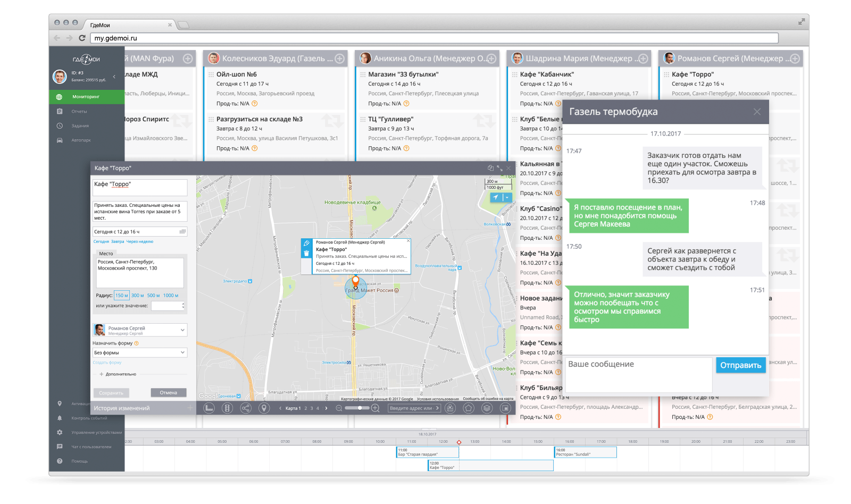Image resolution: width=851 pixels, height=504 pixels.
Task: Click delete trash icon in map popup
Action: (x=306, y=254)
